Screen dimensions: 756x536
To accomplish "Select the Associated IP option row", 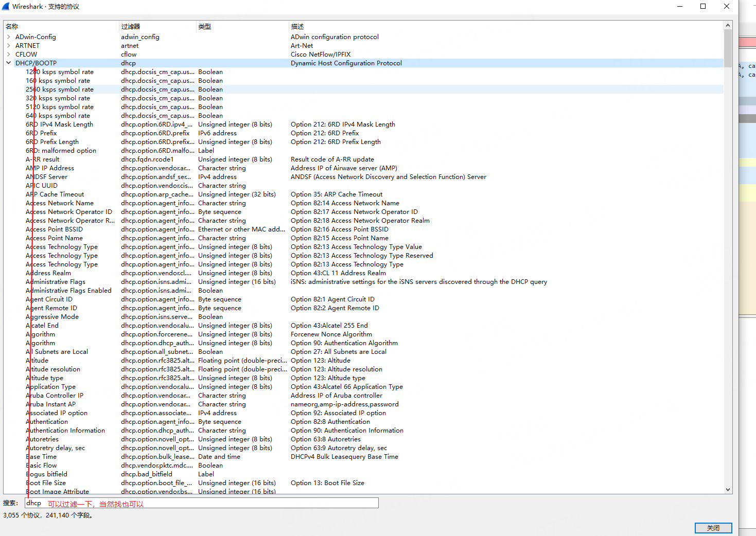I will (363, 413).
